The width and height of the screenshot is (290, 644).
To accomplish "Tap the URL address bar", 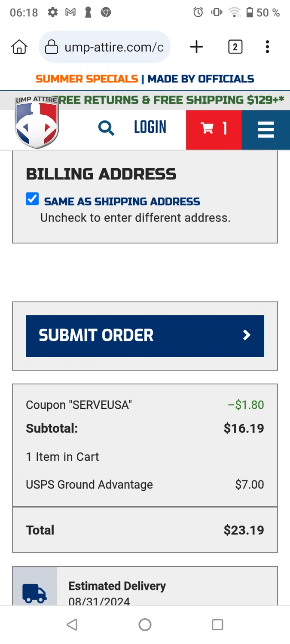I will 114,47.
